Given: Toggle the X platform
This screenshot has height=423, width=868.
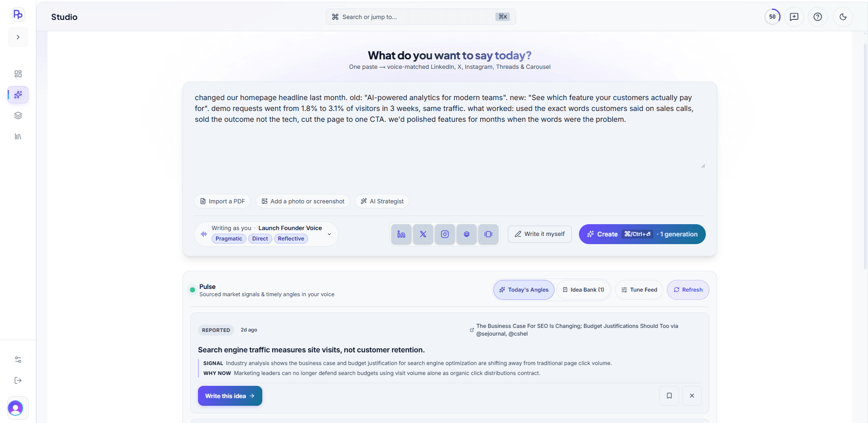Looking at the screenshot, I should tap(423, 234).
